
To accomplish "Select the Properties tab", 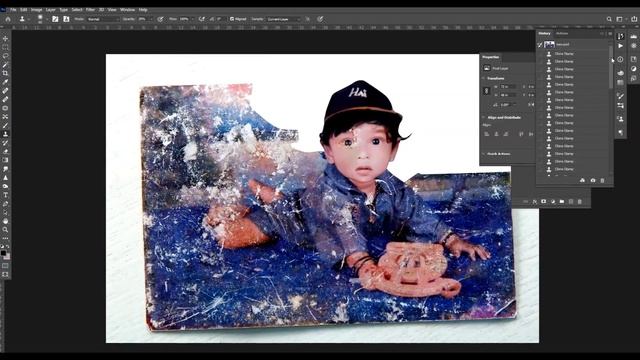I will (x=491, y=57).
